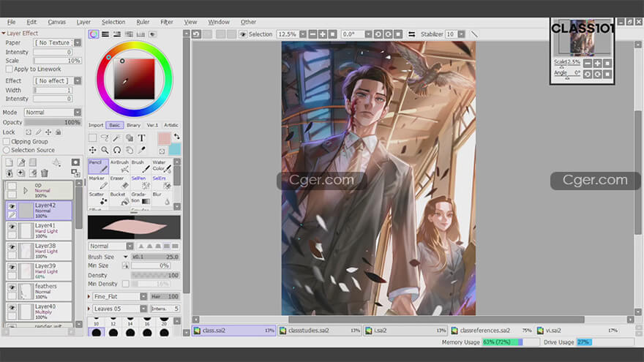This screenshot has width=644, height=362.
Task: Flip canvas view horizontally
Action: pos(411,34)
